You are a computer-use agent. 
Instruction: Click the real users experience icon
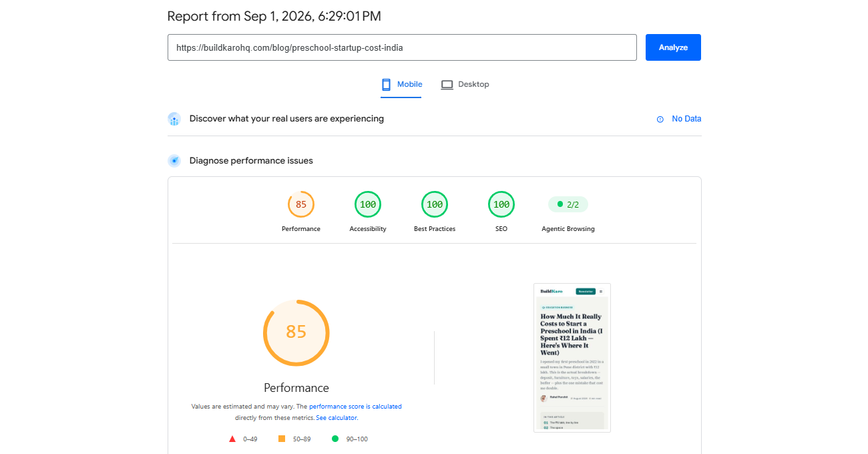[x=174, y=119]
